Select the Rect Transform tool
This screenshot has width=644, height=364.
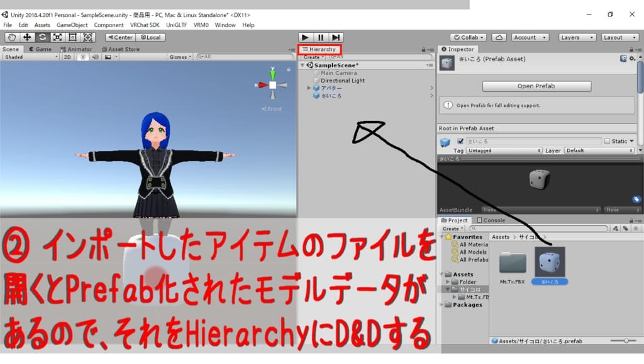click(73, 37)
